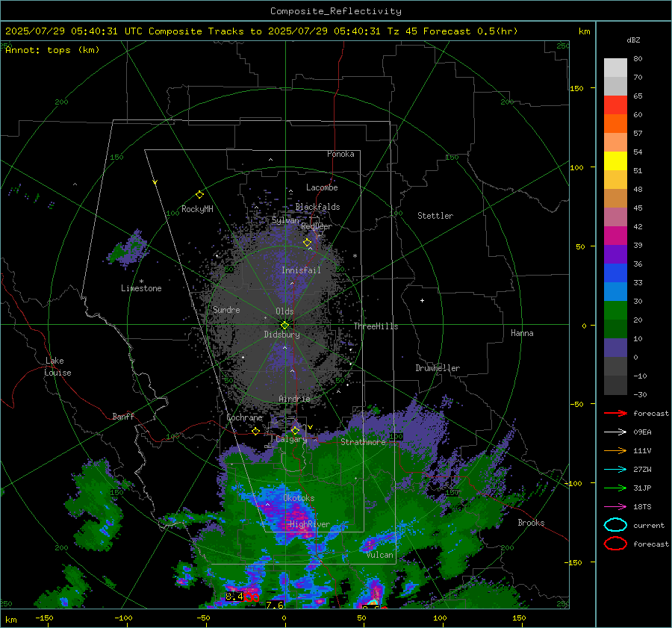Click the red 60-65 dBZ color swatch

[x=615, y=105]
